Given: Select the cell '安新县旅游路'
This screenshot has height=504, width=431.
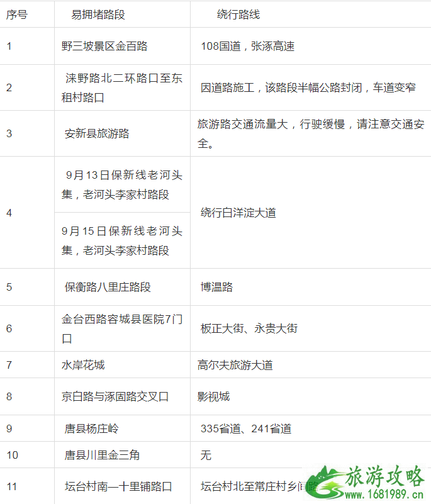Looking at the screenshot, I should 122,133.
